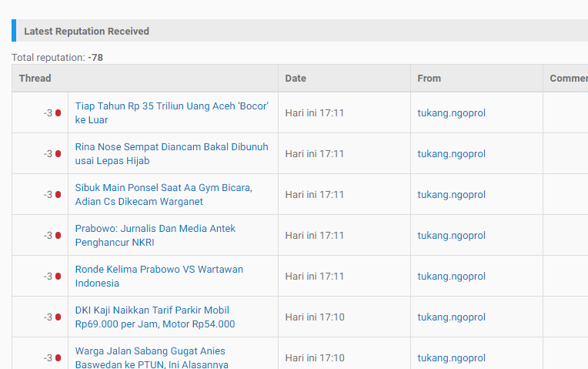Click the Date column header
The width and height of the screenshot is (588, 369).
click(296, 79)
